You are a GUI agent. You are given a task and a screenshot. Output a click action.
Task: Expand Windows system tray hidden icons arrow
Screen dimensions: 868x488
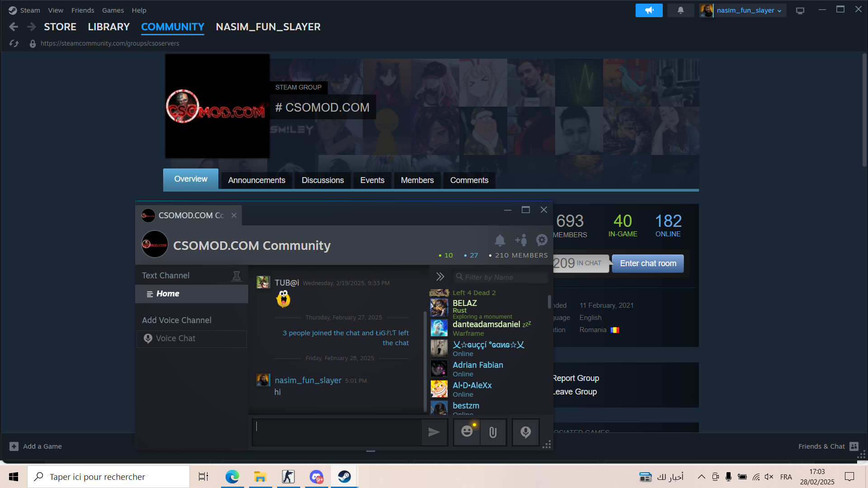coord(701,477)
